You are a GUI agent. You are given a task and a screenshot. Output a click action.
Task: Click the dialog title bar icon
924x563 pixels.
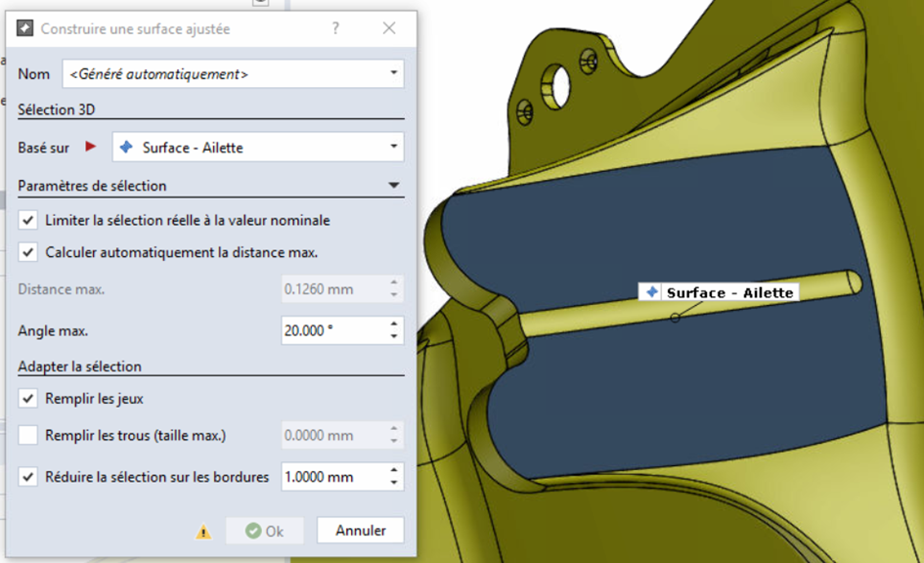(24, 27)
